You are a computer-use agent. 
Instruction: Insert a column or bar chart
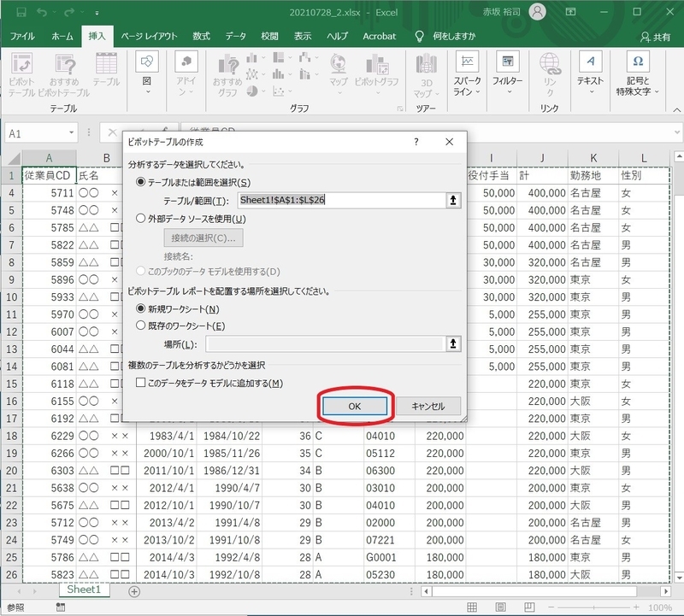point(254,57)
